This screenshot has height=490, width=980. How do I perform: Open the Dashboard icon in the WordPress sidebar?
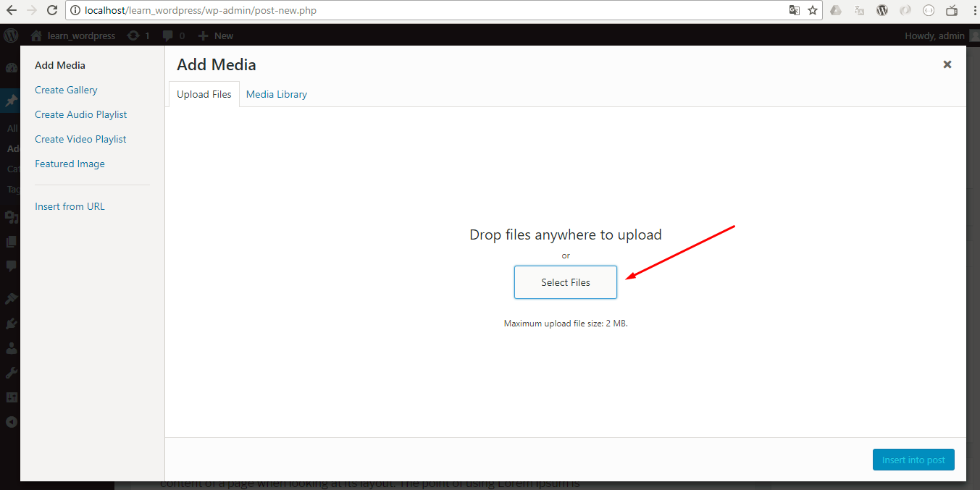coord(11,68)
